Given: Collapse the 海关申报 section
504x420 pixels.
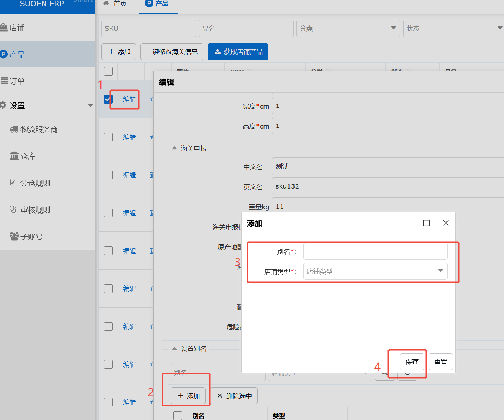Looking at the screenshot, I should pos(174,148).
